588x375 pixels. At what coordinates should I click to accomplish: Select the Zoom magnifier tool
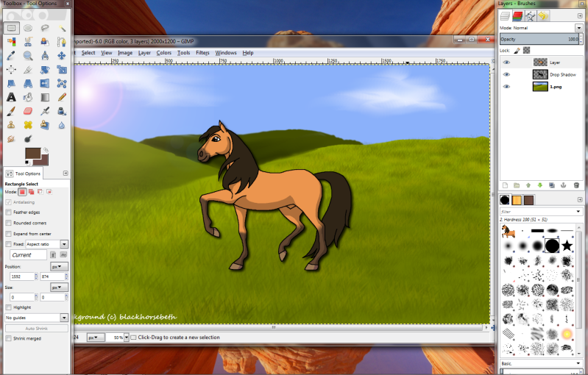[x=28, y=56]
